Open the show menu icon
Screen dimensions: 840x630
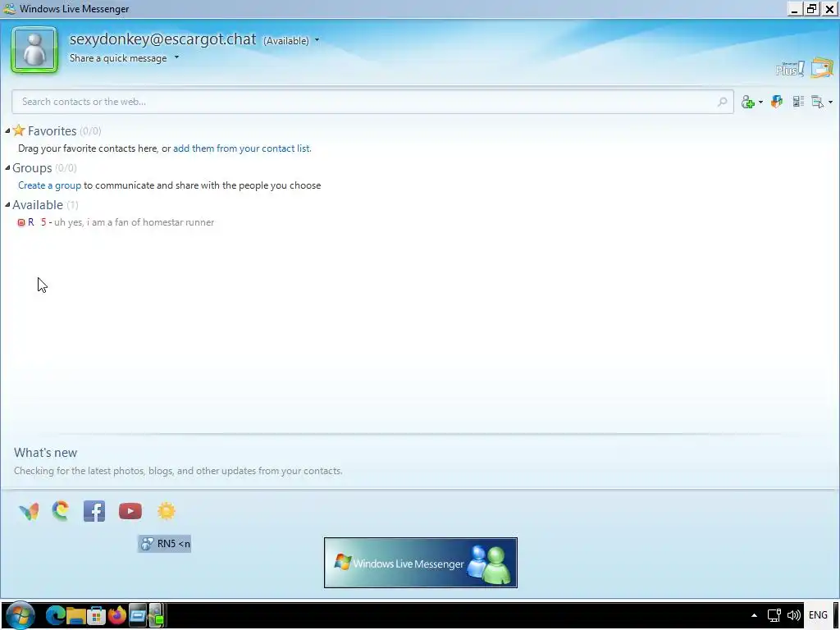(x=818, y=102)
